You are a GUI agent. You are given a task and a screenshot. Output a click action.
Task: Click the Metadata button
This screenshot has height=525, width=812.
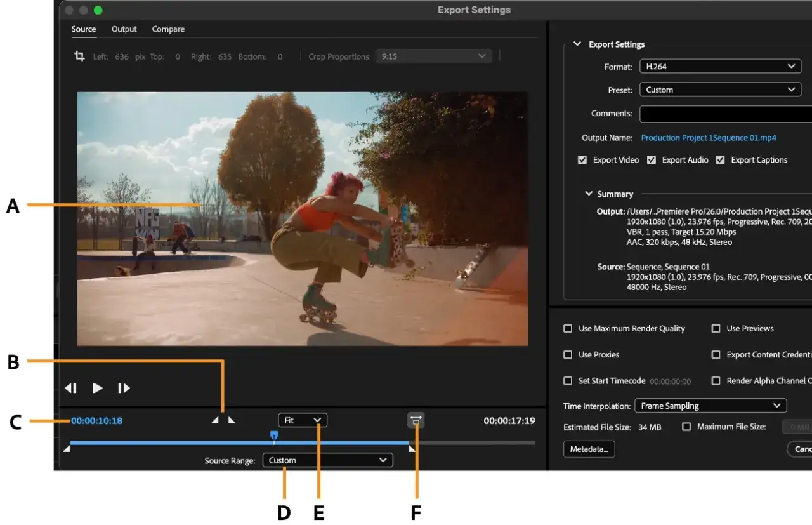pyautogui.click(x=589, y=449)
